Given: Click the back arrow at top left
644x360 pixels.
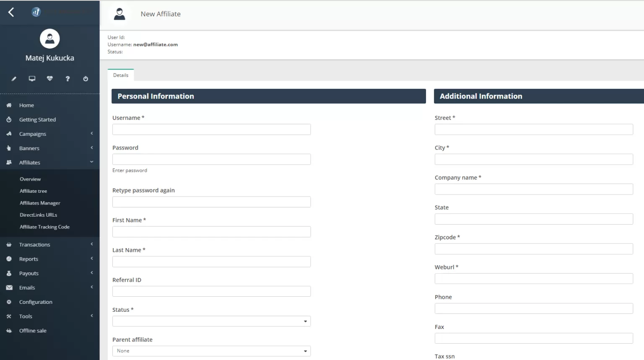Looking at the screenshot, I should click(x=10, y=13).
